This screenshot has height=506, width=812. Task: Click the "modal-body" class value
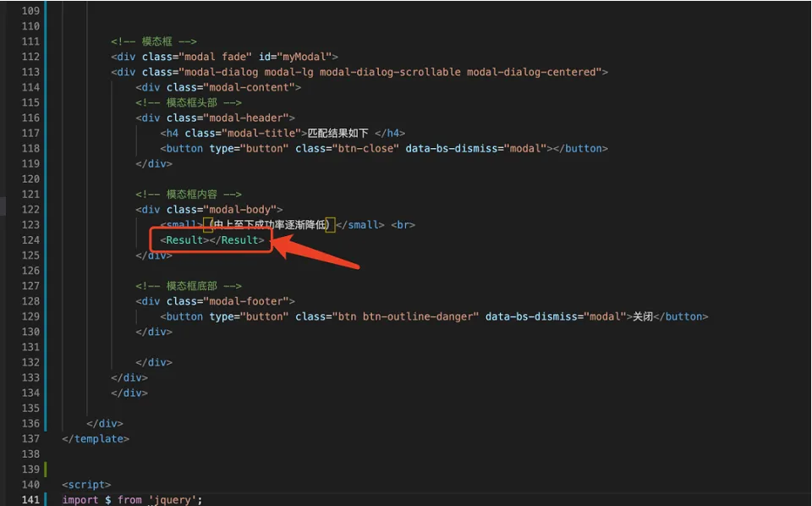239,209
